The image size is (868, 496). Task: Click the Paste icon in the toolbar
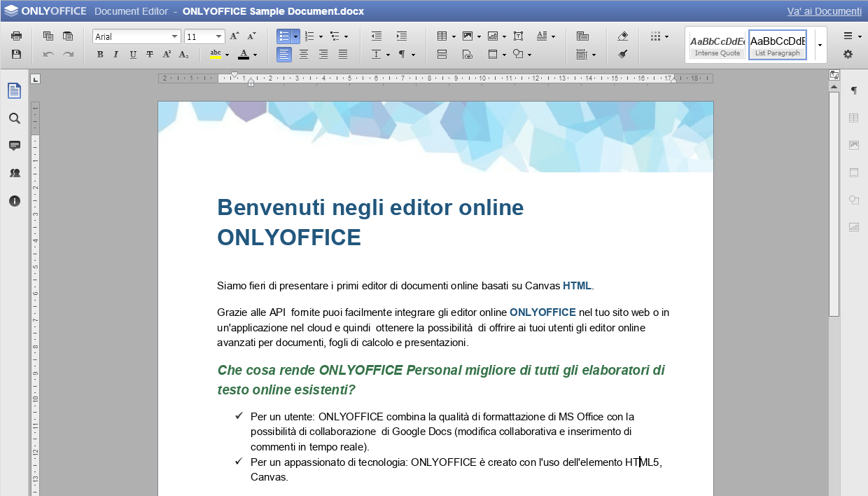(x=68, y=36)
